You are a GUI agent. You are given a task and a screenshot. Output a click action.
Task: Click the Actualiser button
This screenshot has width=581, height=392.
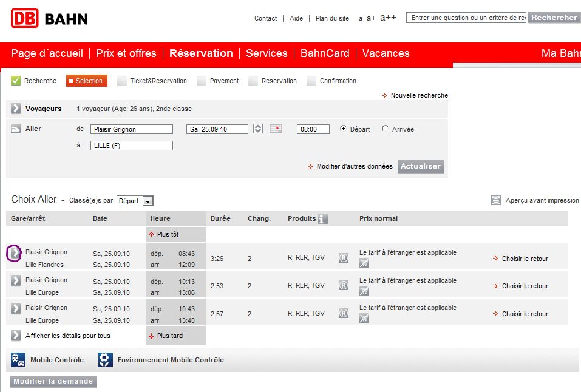pyautogui.click(x=421, y=166)
